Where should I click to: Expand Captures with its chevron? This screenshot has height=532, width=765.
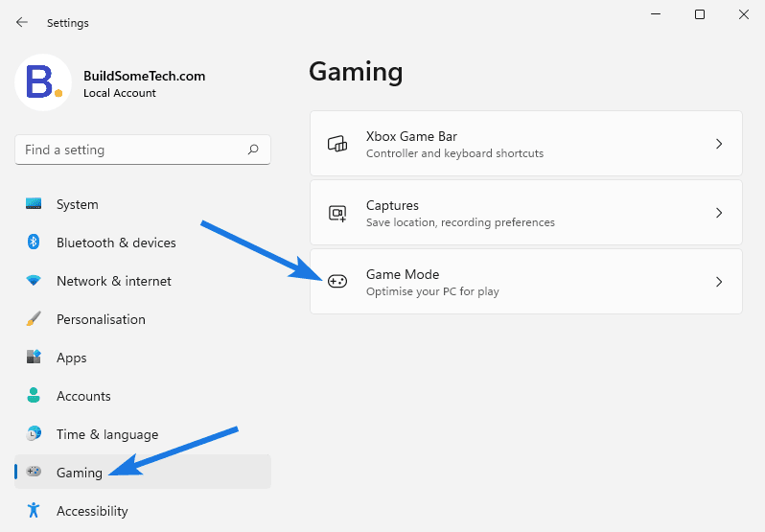click(719, 213)
